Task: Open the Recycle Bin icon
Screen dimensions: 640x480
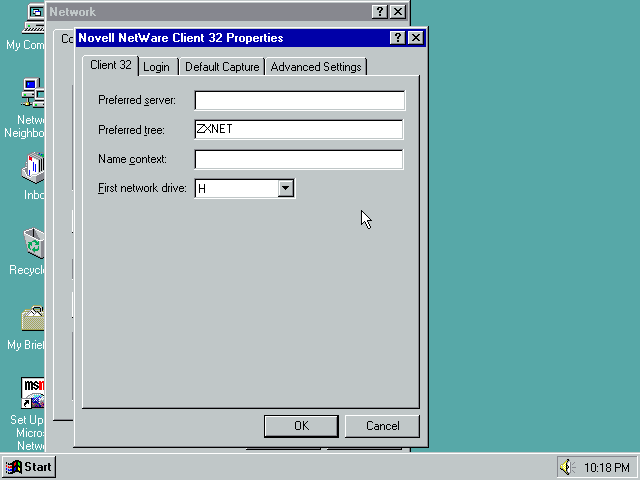Action: tap(34, 243)
